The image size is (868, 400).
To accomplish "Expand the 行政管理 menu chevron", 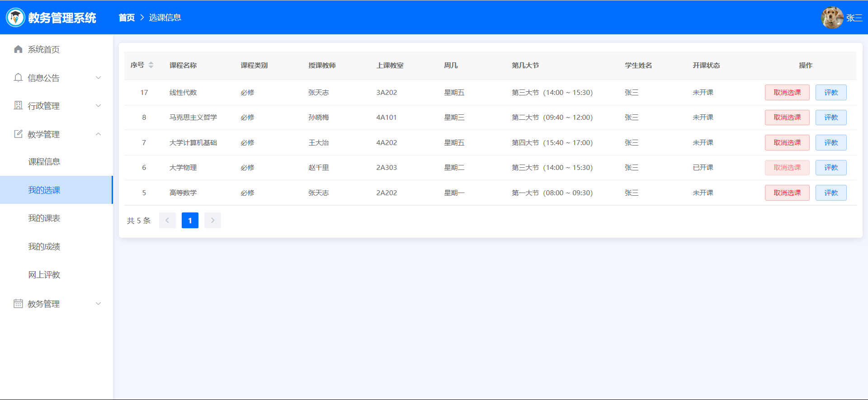I will [x=99, y=106].
